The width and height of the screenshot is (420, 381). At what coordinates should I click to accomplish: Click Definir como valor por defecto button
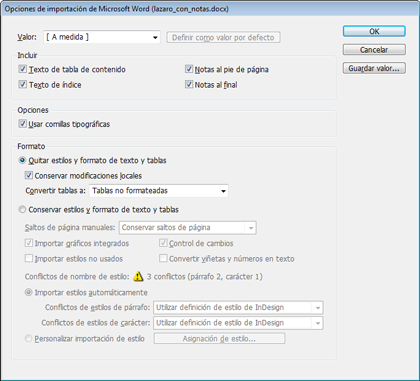coord(223,37)
